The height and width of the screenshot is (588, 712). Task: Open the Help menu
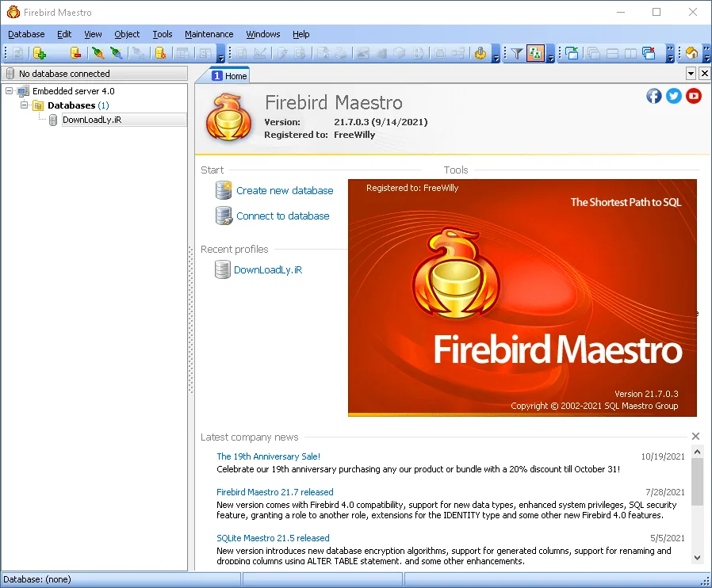click(300, 34)
